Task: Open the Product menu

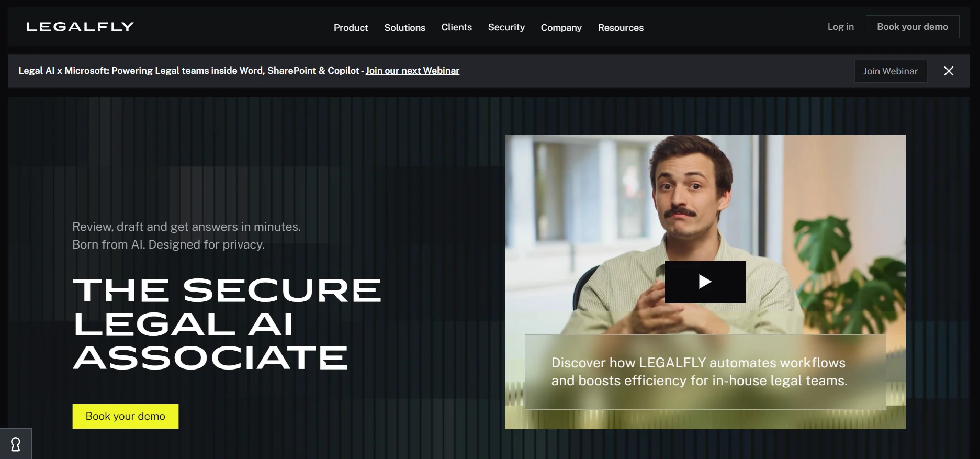Action: pyautogui.click(x=351, y=28)
